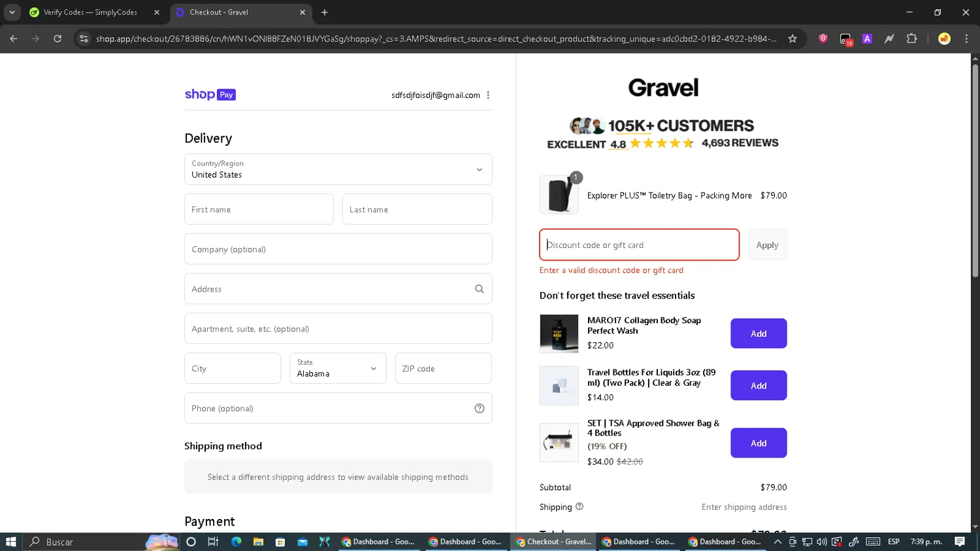Click the browser back arrow
Screen dimensions: 980x551
(14, 39)
